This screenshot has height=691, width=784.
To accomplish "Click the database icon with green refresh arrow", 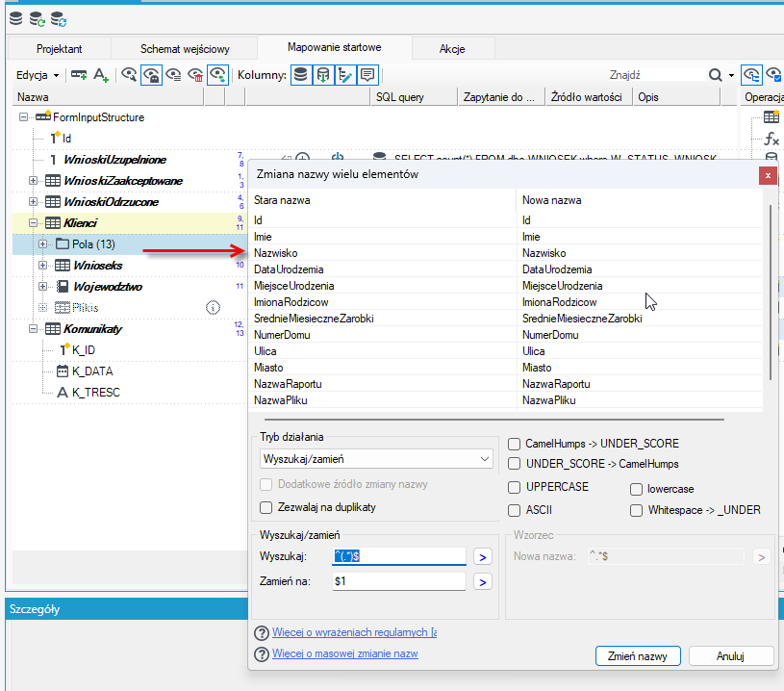I will [x=37, y=19].
